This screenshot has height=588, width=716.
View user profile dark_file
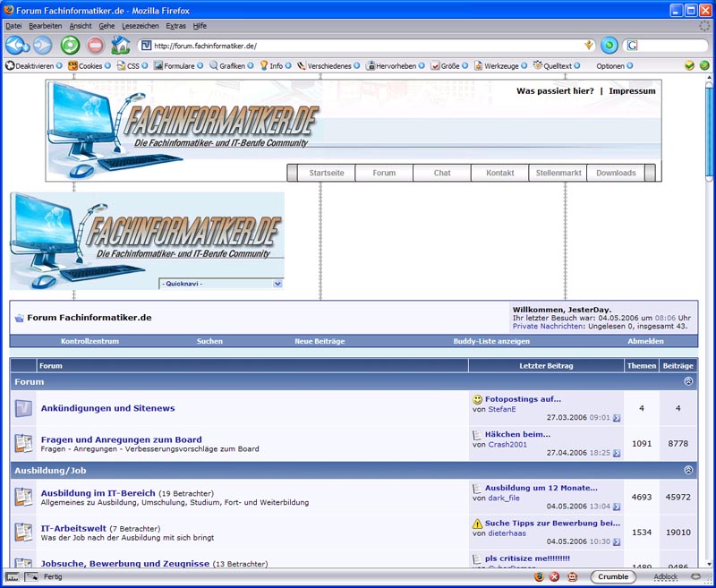click(504, 498)
